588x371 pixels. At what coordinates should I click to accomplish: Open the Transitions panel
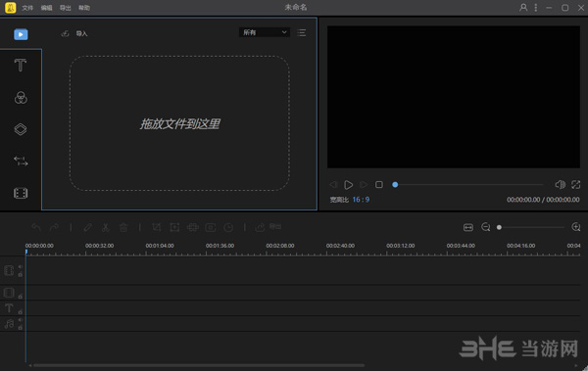[21, 162]
